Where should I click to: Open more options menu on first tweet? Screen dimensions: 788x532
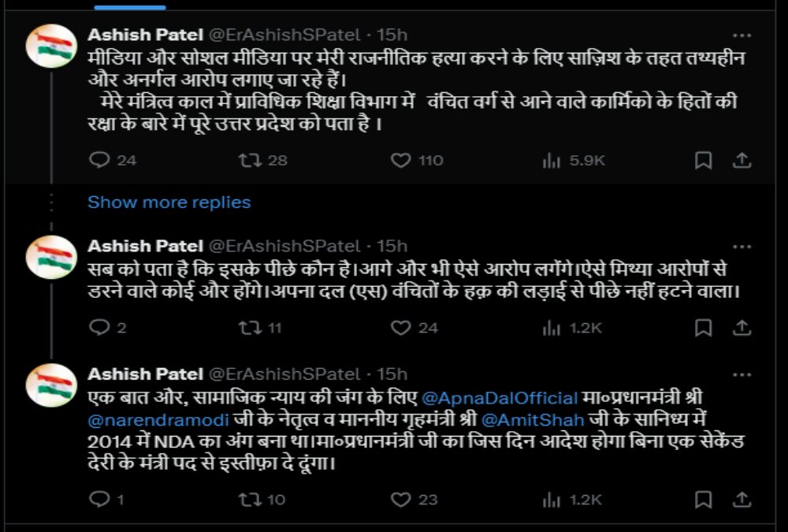[x=742, y=35]
